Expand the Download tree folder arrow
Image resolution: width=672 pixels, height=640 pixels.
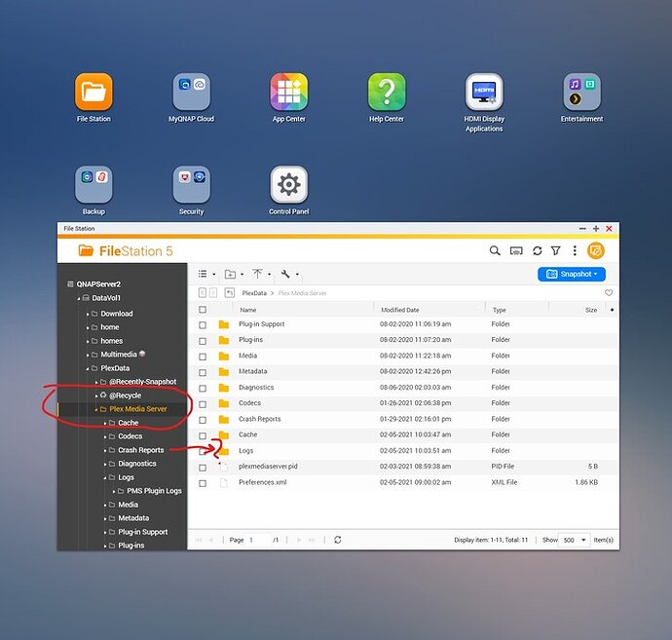pos(88,315)
